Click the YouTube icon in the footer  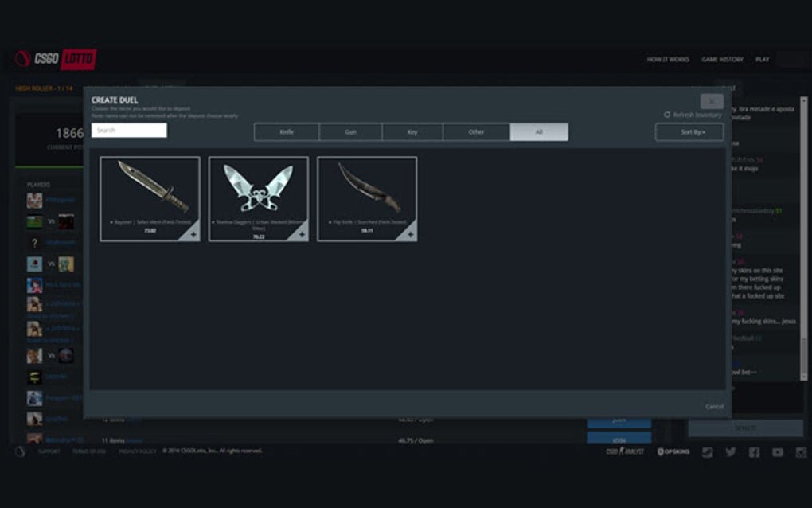[776, 451]
